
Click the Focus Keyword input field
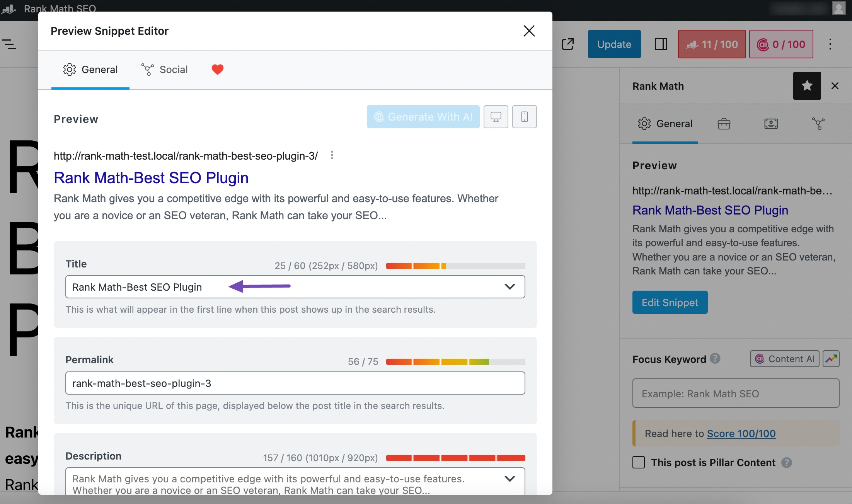[736, 393]
